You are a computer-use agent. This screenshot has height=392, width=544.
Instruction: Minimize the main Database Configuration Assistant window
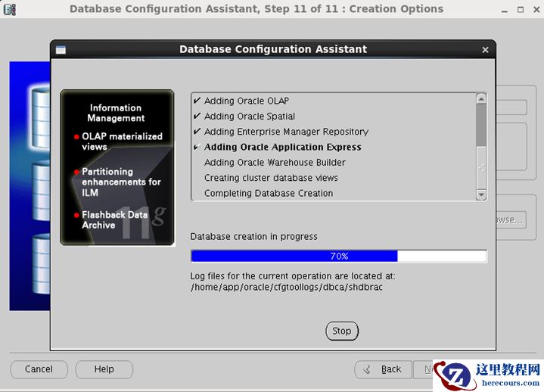pyautogui.click(x=505, y=10)
